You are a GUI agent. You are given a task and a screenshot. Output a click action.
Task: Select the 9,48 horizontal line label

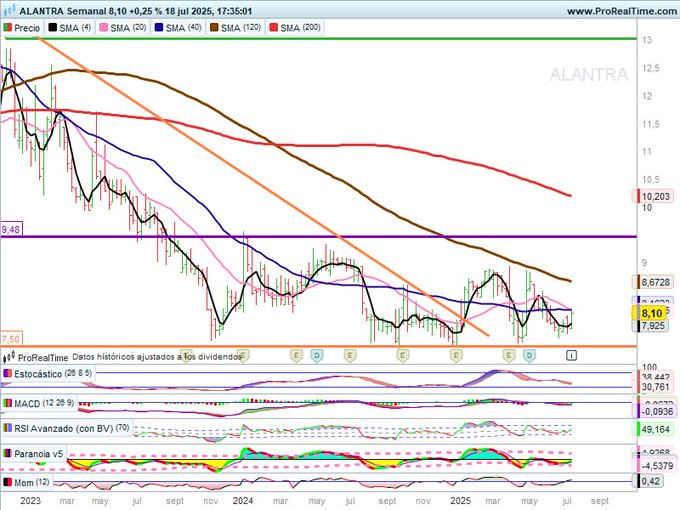point(11,229)
